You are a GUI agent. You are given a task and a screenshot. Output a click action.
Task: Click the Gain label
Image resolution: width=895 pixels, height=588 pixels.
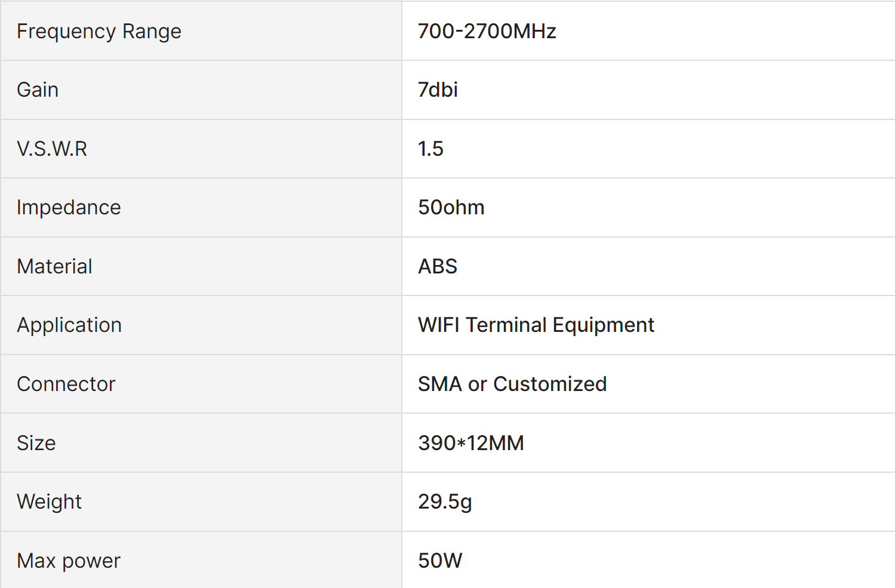(x=38, y=90)
